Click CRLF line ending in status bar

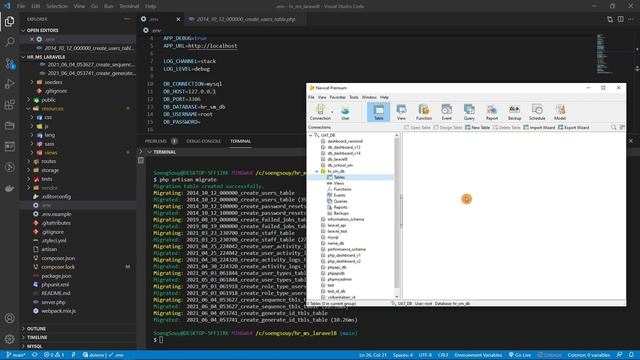tap(443, 355)
